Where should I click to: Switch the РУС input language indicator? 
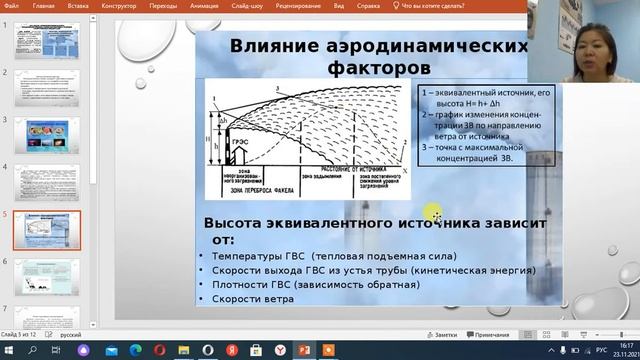601,350
